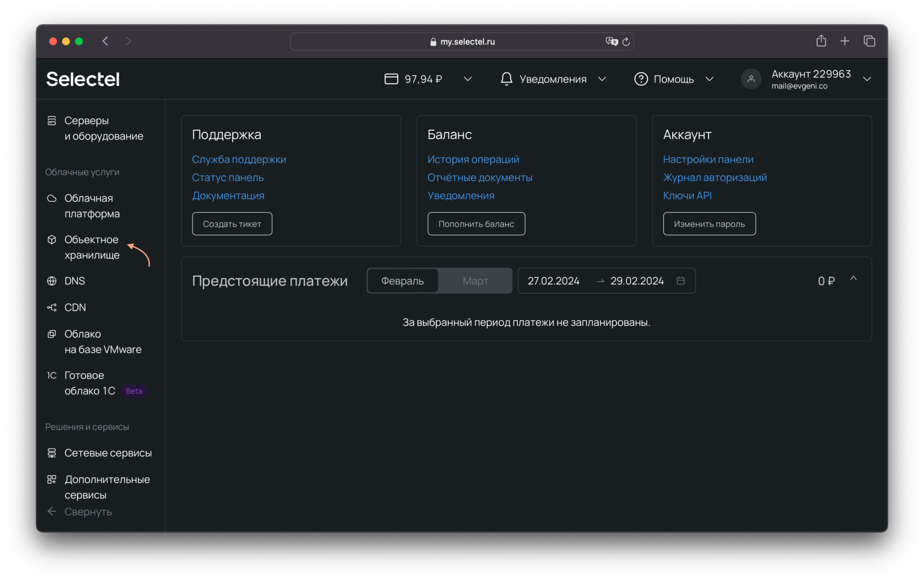Viewport: 924px width, 580px height.
Task: Click the Safari share icon
Action: point(821,41)
